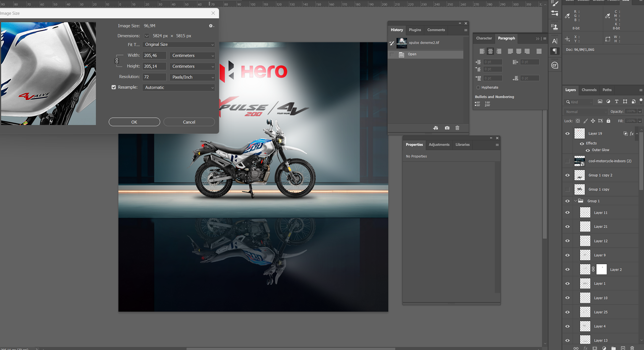
Task: Toggle the constrain proportions link icon
Action: point(117,61)
